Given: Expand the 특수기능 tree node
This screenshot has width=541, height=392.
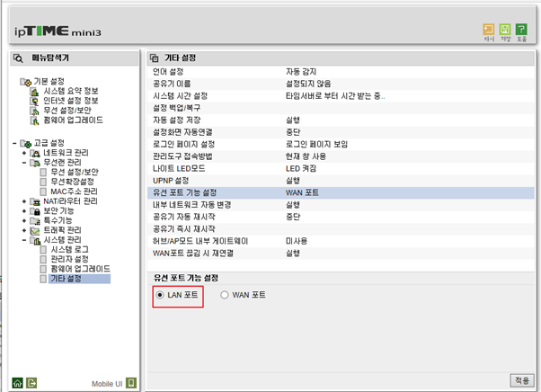Looking at the screenshot, I should click(23, 220).
